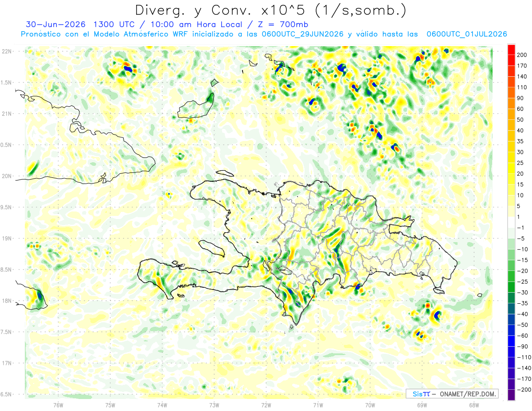This screenshot has width=532, height=411.
Task: Click the "73W" longitude label
Action: tap(214, 405)
